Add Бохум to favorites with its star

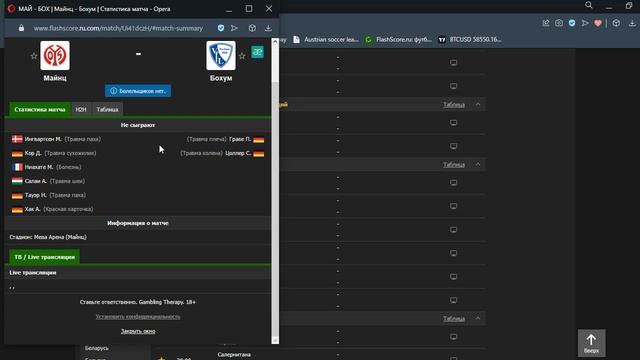click(x=242, y=56)
